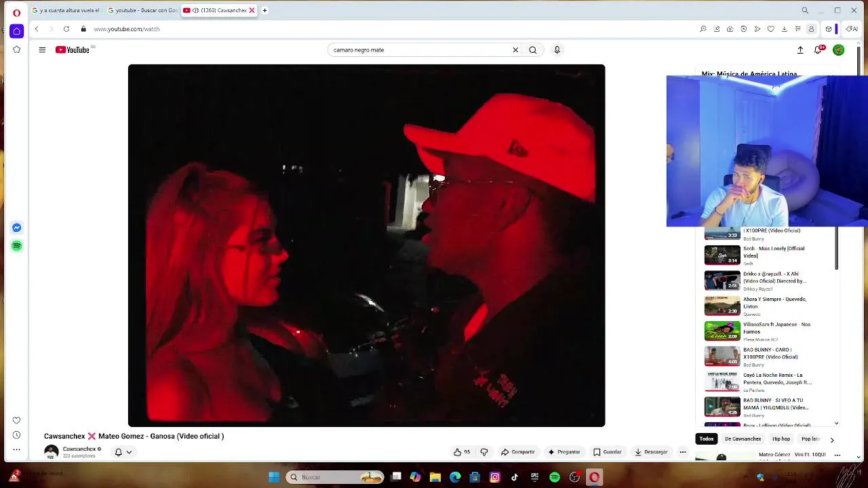
Task: Open Opera easy setup sliders icon
Action: pyautogui.click(x=798, y=29)
